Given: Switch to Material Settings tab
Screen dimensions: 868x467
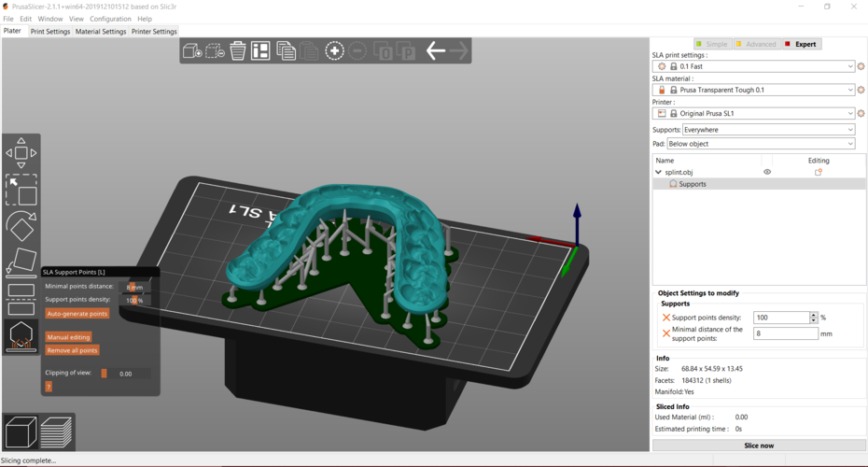Looking at the screenshot, I should click(101, 32).
